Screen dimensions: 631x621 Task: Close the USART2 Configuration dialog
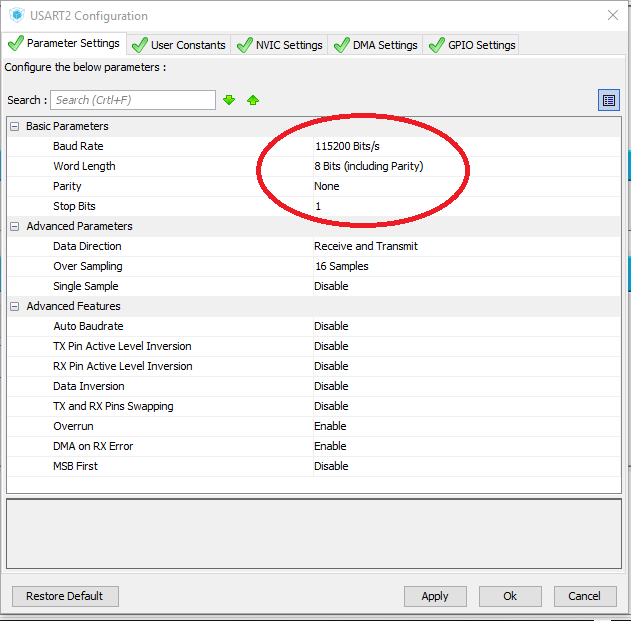pos(612,15)
